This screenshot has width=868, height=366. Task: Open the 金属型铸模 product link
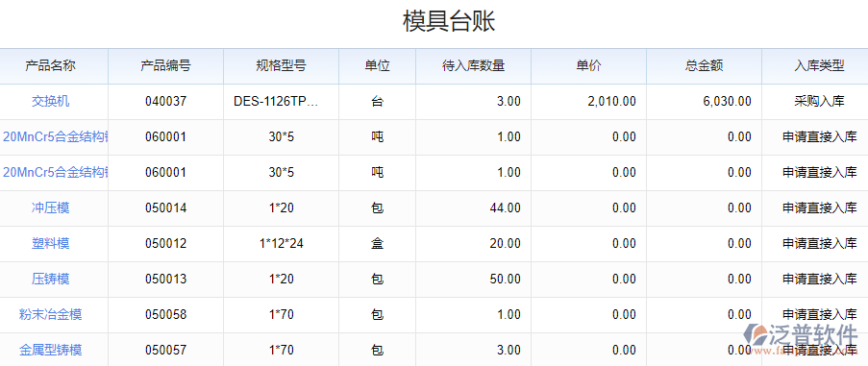point(50,350)
